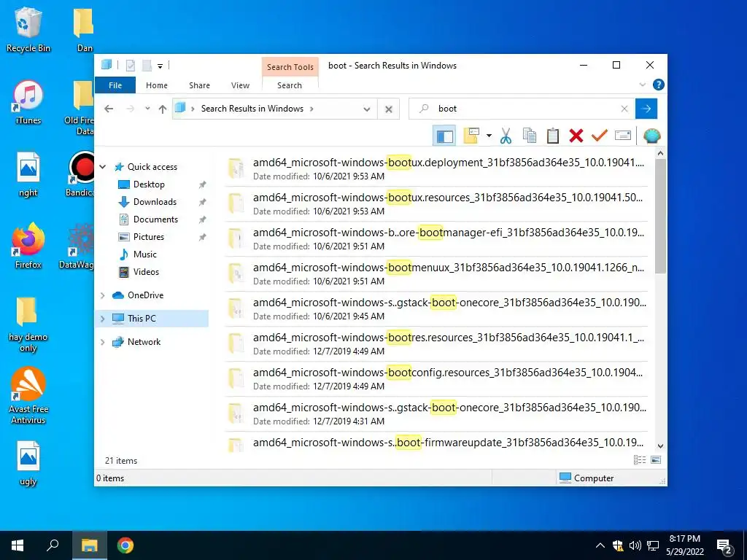Viewport: 747px width, 560px height.
Task: Click the taskbar search magnifier
Action: [53, 545]
